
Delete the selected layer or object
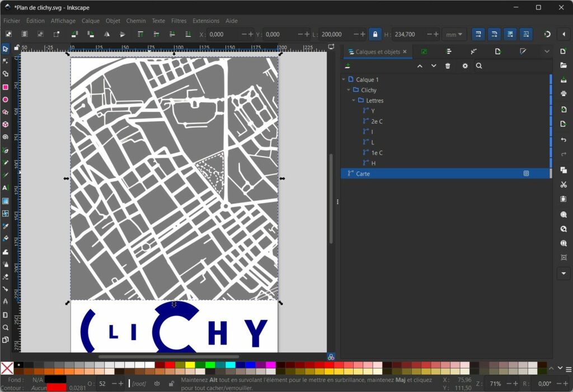(x=448, y=66)
